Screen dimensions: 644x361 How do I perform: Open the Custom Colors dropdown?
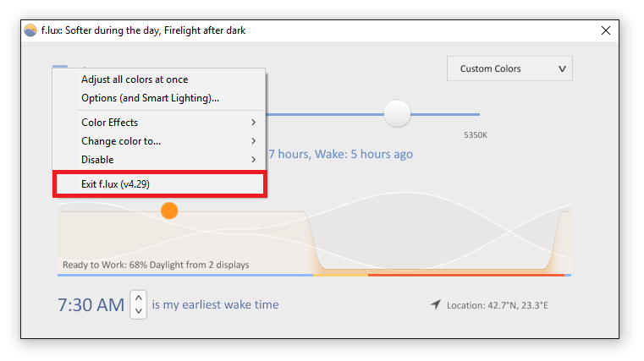(509, 68)
